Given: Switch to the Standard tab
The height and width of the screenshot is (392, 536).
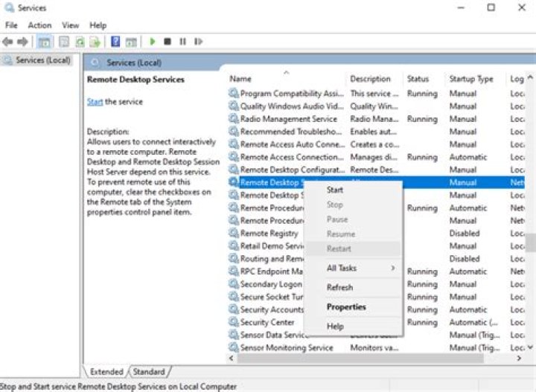Looking at the screenshot, I should (x=149, y=371).
